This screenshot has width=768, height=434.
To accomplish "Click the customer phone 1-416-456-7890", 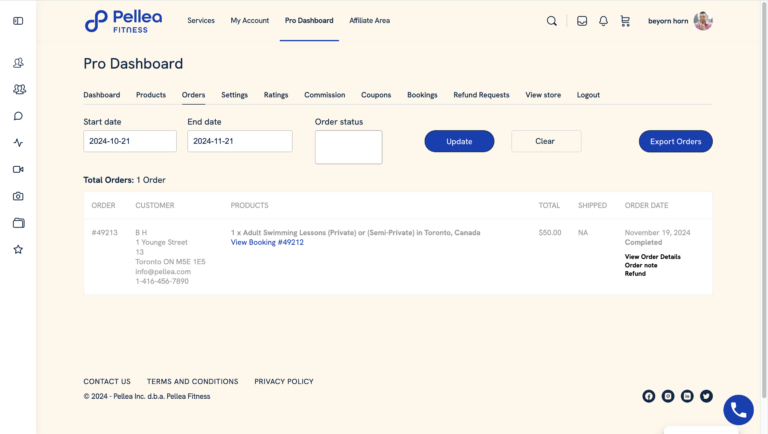I will (x=162, y=281).
